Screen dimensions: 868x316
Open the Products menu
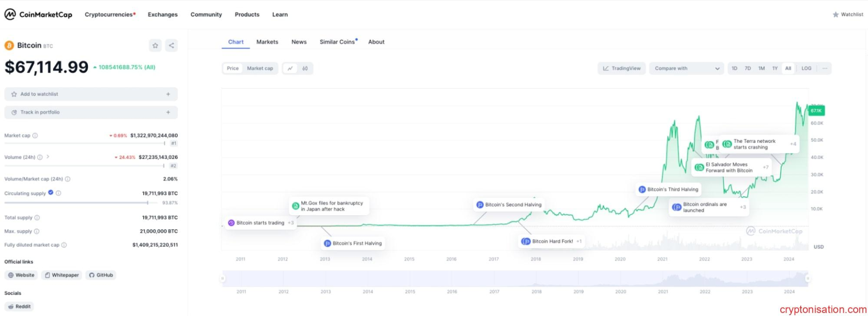(x=247, y=14)
